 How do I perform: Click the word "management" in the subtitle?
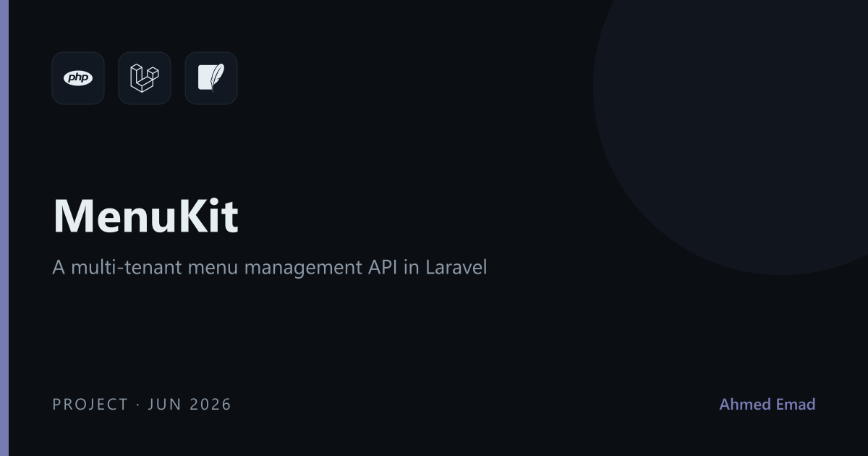(299, 268)
